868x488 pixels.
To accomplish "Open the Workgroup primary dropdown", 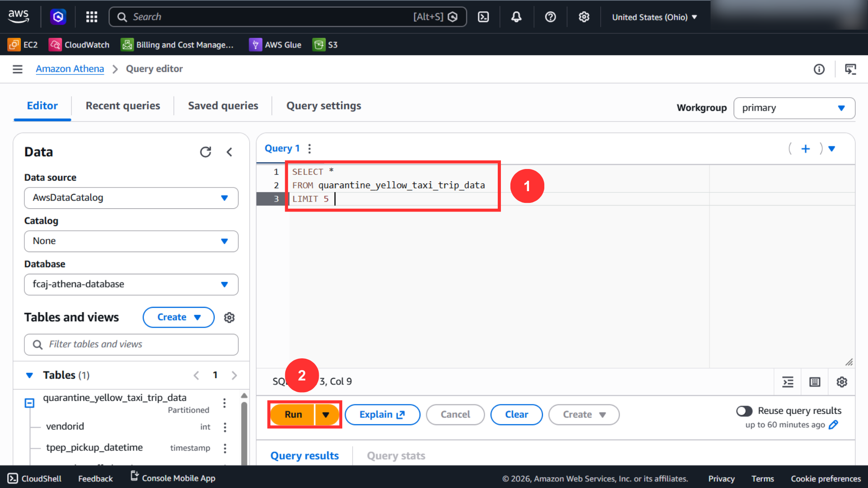I will pyautogui.click(x=794, y=108).
